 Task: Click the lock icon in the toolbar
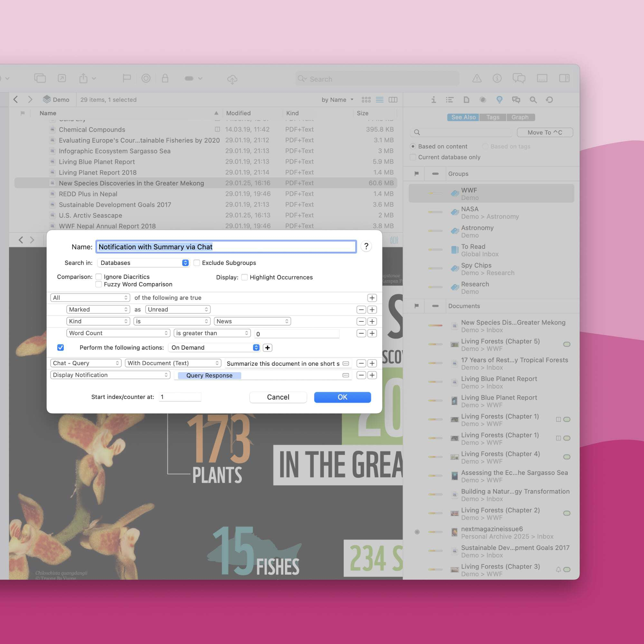165,78
